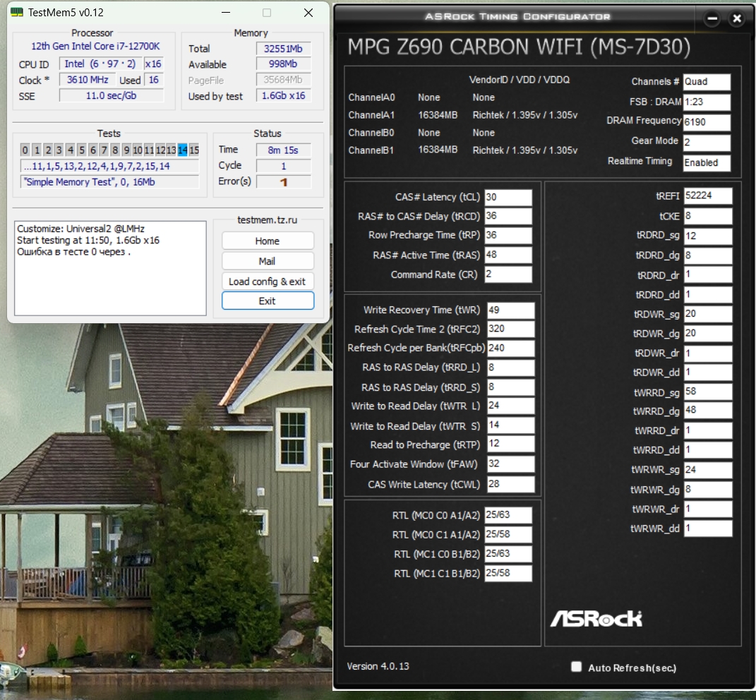Click the Refresh Cycle Time 2 (tRFC2) field
The image size is (756, 700).
click(510, 329)
